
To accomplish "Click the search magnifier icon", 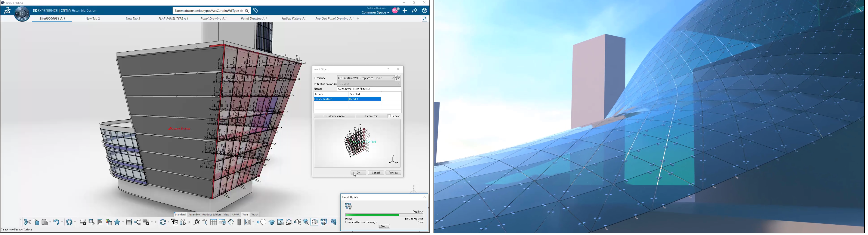I will click(x=247, y=11).
